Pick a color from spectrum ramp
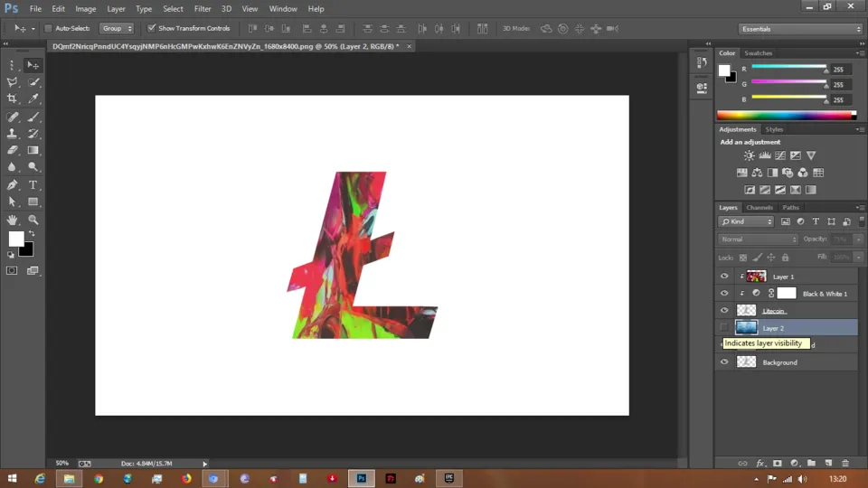868x488 pixels. click(x=786, y=115)
